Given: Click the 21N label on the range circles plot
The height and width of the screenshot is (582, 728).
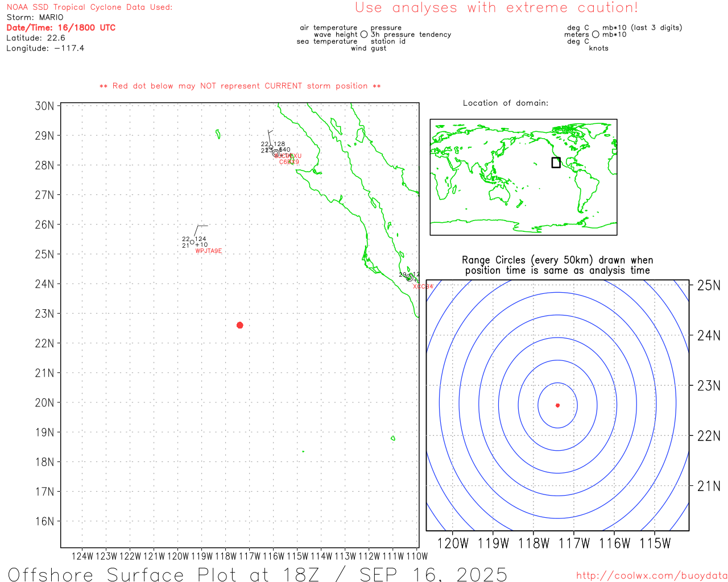Looking at the screenshot, I should click(x=709, y=486).
